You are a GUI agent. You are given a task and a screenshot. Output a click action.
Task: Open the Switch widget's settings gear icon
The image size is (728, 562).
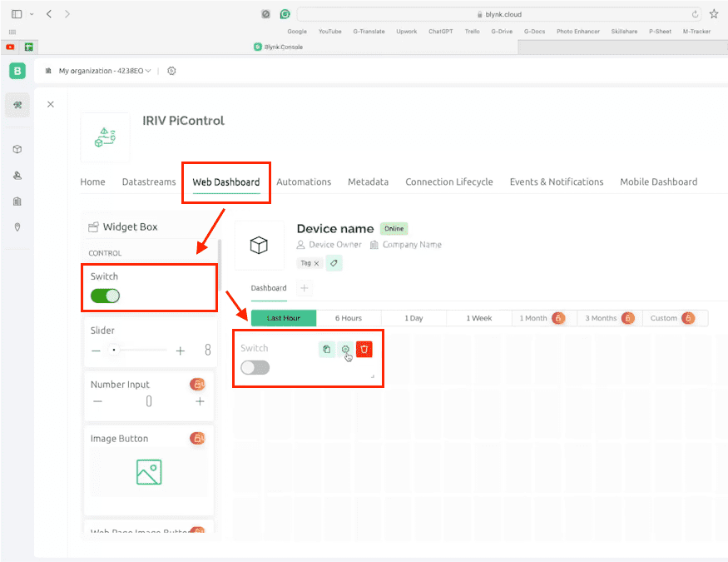click(345, 349)
